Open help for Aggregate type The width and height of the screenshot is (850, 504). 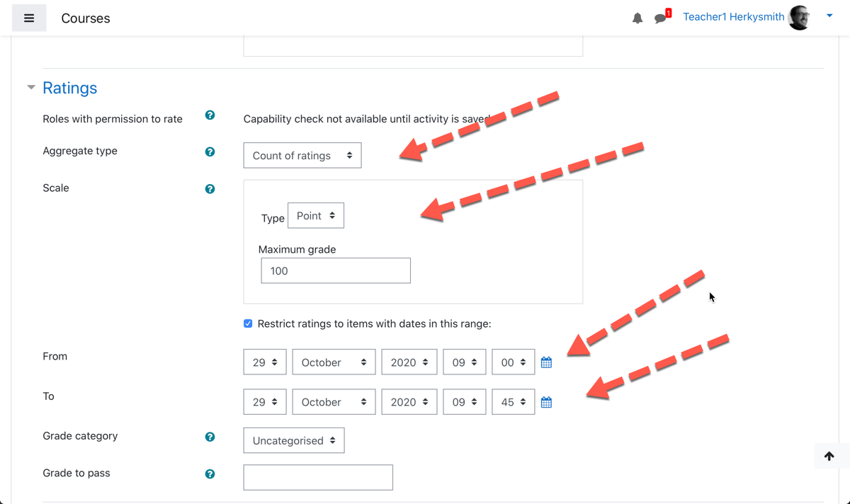tap(210, 152)
